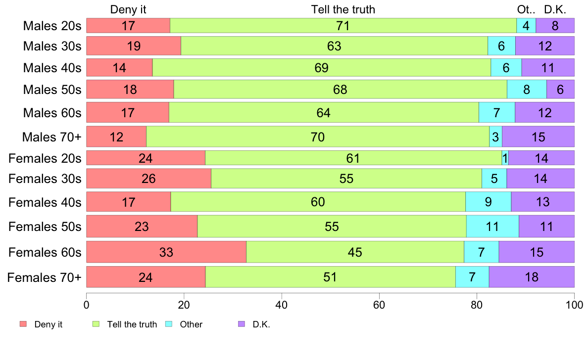The width and height of the screenshot is (588, 364).
Task: Select the Females 50s red segment showing 23
Action: click(x=142, y=227)
